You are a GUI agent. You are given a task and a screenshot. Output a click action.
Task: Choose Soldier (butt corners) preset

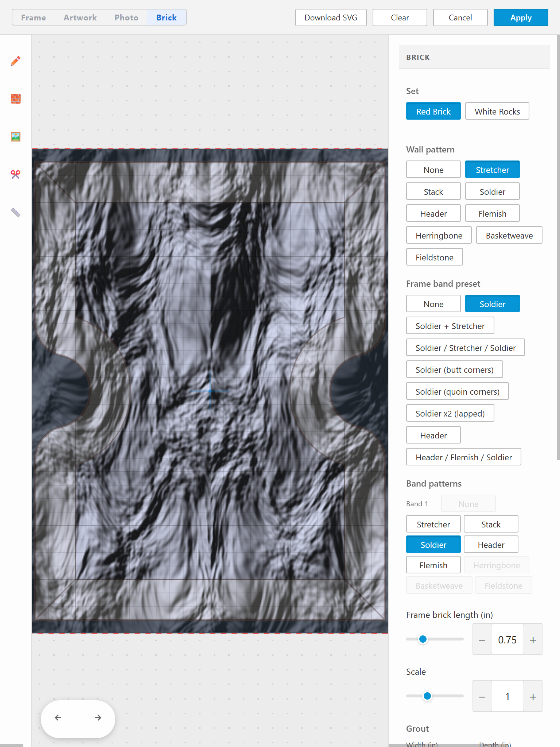(x=455, y=369)
